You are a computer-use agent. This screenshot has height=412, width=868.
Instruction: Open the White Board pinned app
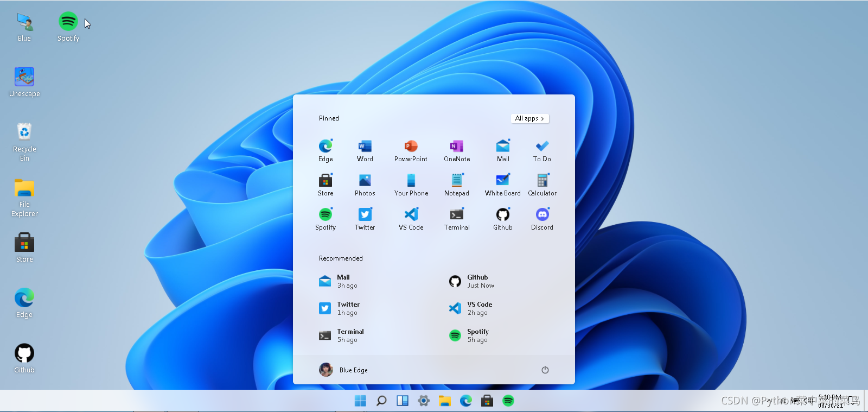tap(502, 185)
